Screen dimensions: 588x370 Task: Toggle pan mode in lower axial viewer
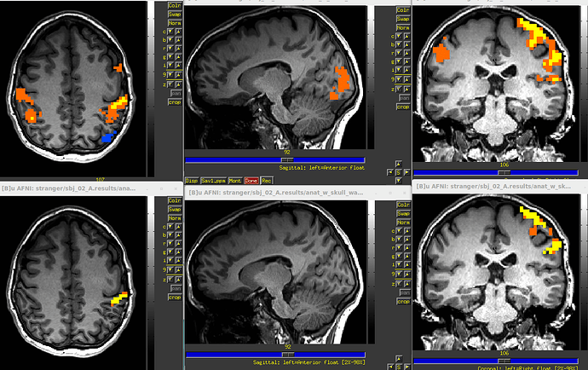click(176, 288)
